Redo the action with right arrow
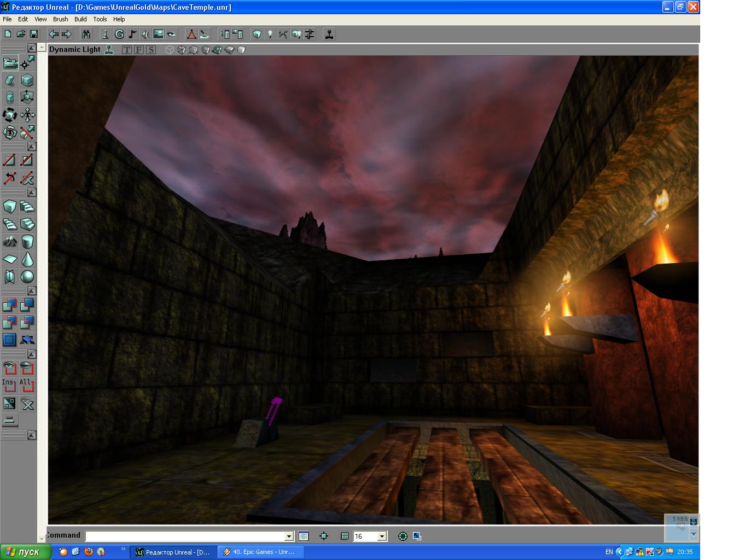Image resolution: width=745 pixels, height=560 pixels. 66,34
